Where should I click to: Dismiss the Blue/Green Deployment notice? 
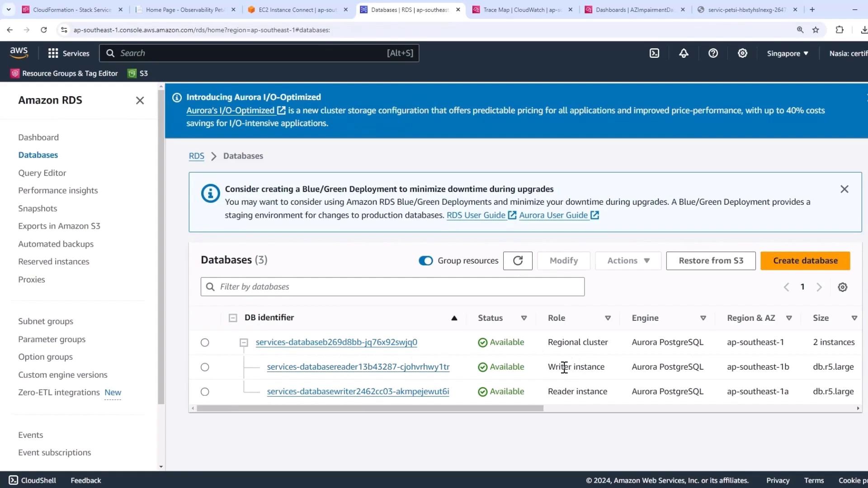844,189
